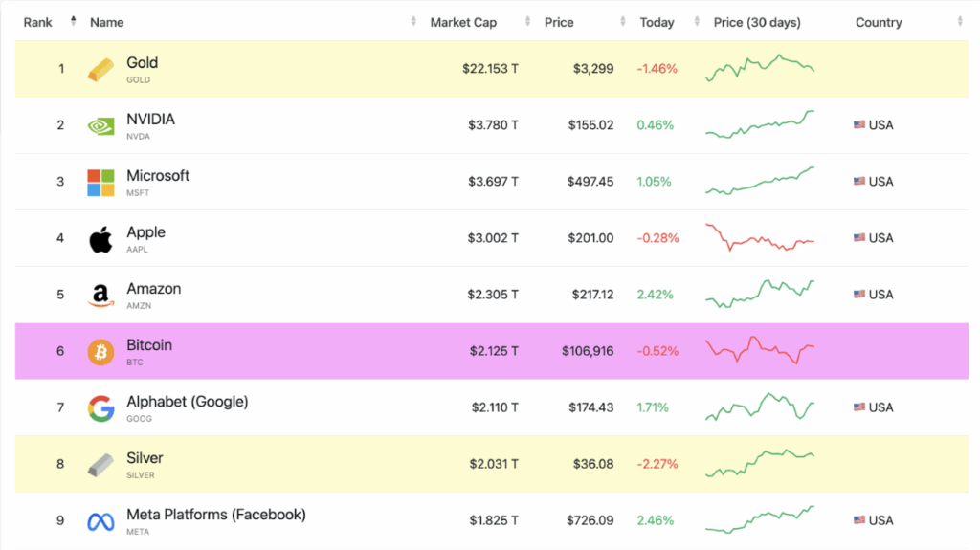View Apple 30-day price sparkline
980x550 pixels.
(x=760, y=238)
